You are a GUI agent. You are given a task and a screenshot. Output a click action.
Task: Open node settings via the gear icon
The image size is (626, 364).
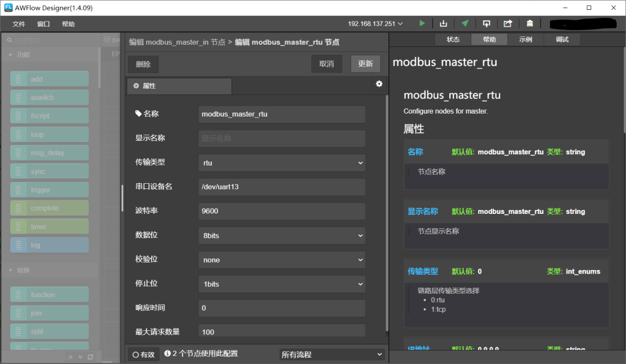379,83
